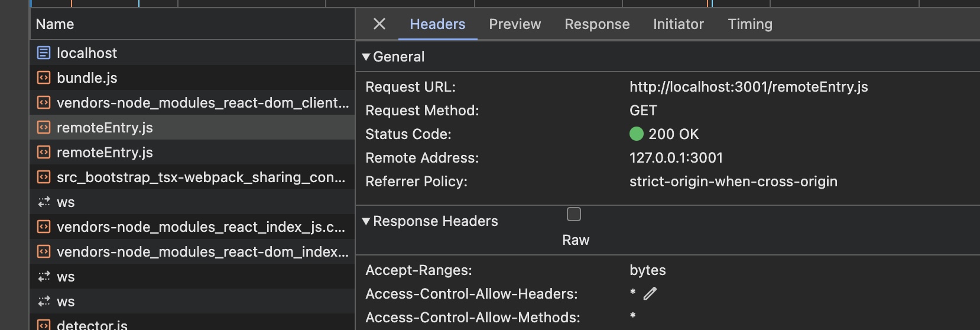Select vendors-node_modules_react-dom_index request
The width and height of the screenshot is (980, 330).
(x=192, y=251)
